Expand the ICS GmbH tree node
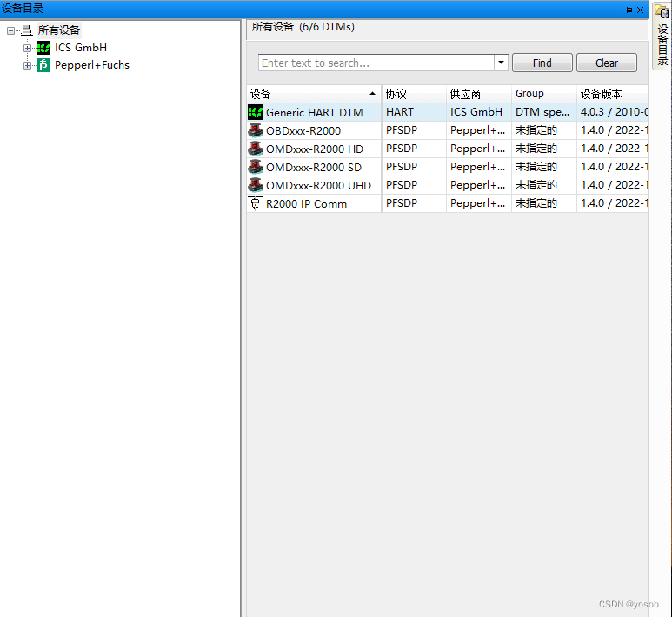This screenshot has height=617, width=672. tap(27, 48)
